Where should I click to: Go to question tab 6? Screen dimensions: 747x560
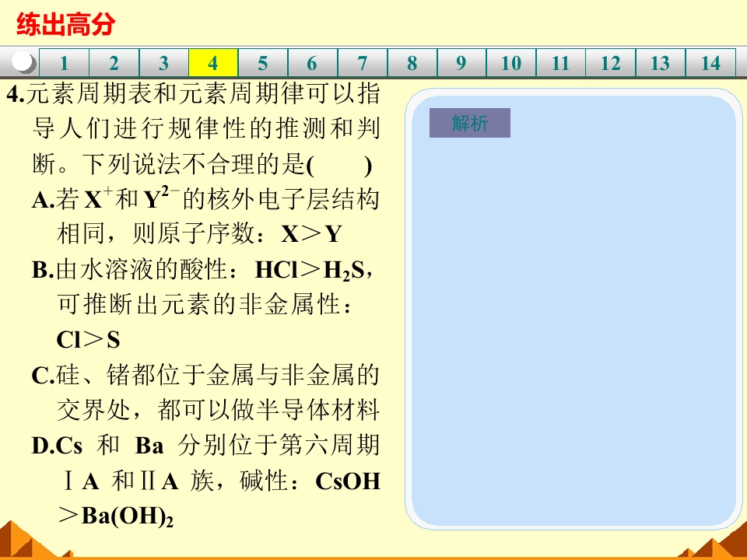coord(313,63)
